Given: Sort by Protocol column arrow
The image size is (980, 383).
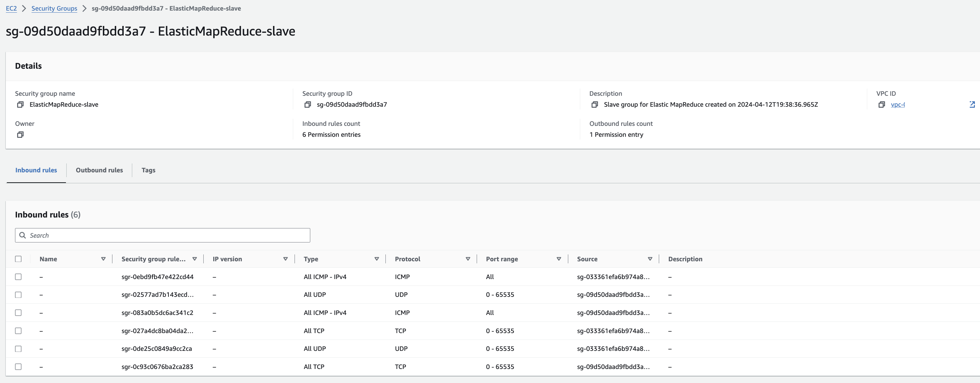Looking at the screenshot, I should pos(467,259).
